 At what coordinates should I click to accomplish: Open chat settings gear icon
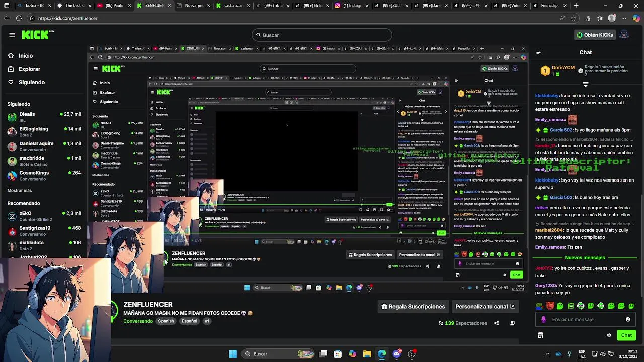pos(609,335)
